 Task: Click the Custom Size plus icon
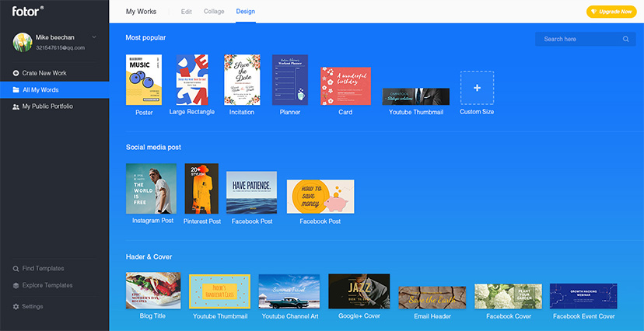[x=477, y=88]
